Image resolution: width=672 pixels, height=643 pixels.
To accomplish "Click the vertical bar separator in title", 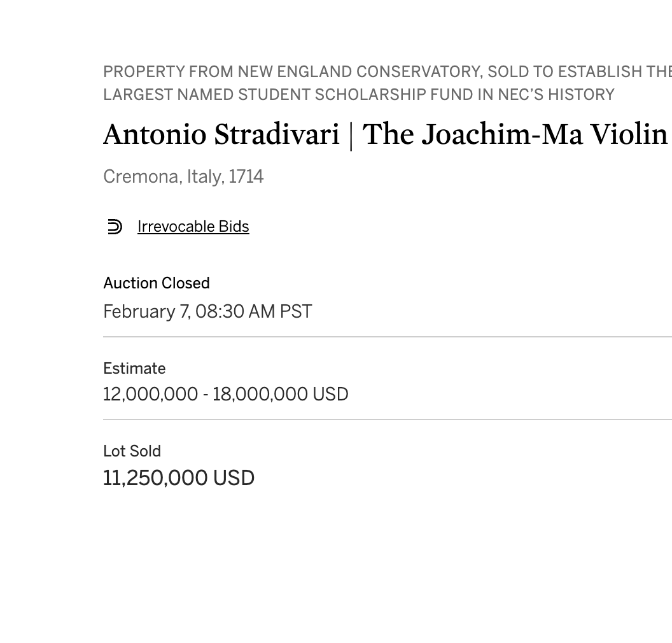I will coord(351,136).
